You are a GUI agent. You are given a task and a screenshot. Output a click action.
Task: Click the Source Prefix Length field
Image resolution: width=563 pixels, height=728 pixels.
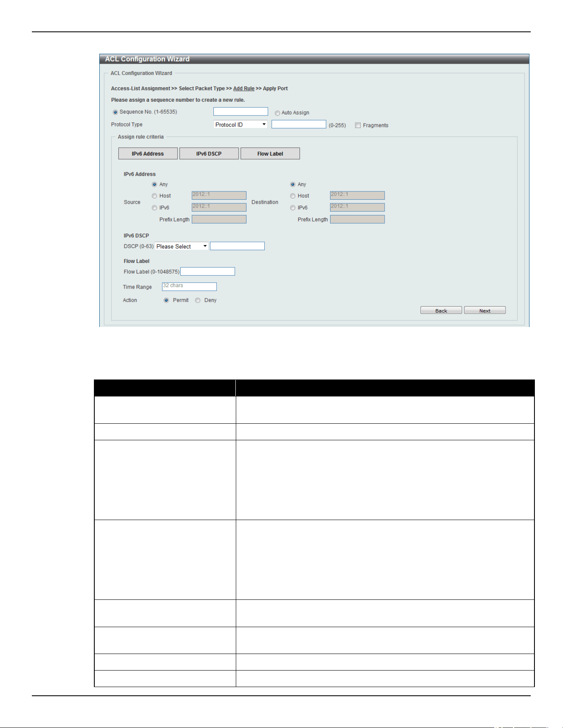tap(219, 220)
